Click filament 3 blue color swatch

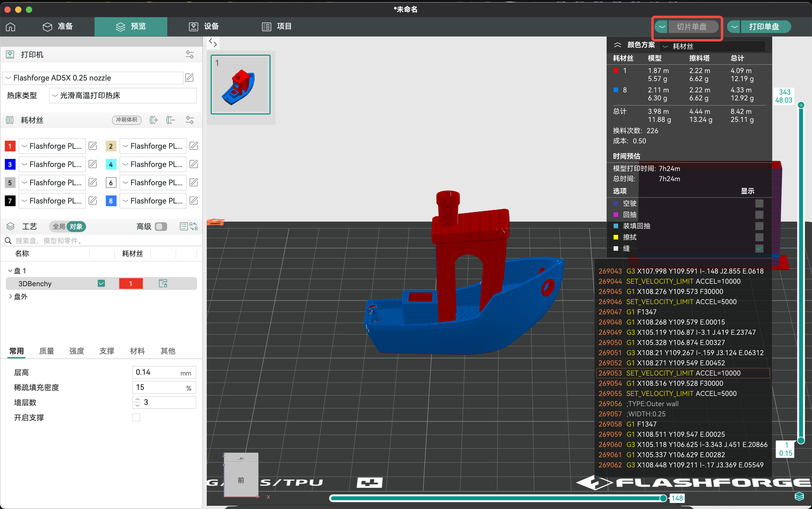point(10,164)
